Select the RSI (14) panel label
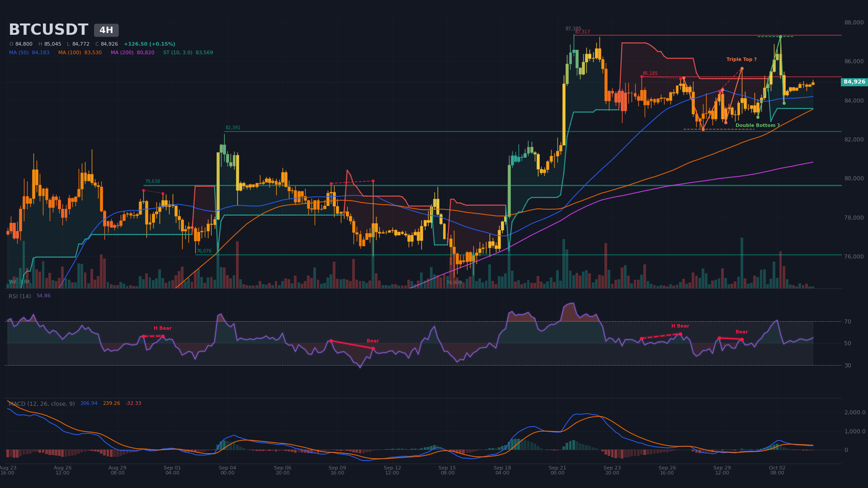868x488 pixels. (x=20, y=296)
